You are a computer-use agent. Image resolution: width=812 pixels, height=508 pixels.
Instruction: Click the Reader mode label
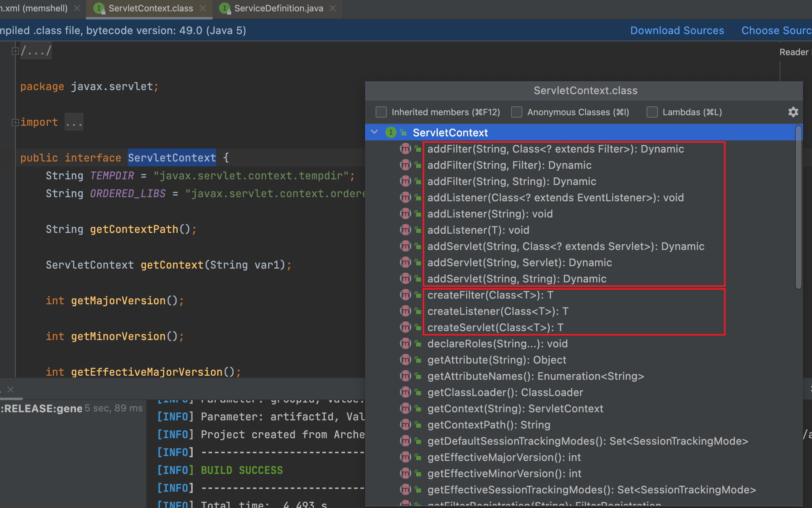(x=794, y=52)
